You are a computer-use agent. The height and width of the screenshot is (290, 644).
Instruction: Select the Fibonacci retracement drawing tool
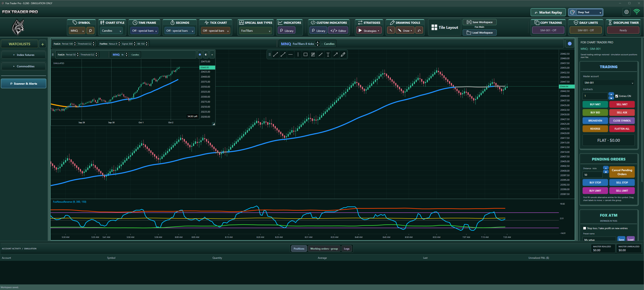point(313,54)
